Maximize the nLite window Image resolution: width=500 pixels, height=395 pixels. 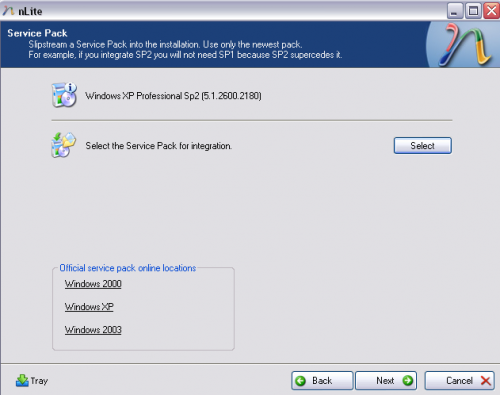[x=473, y=11]
